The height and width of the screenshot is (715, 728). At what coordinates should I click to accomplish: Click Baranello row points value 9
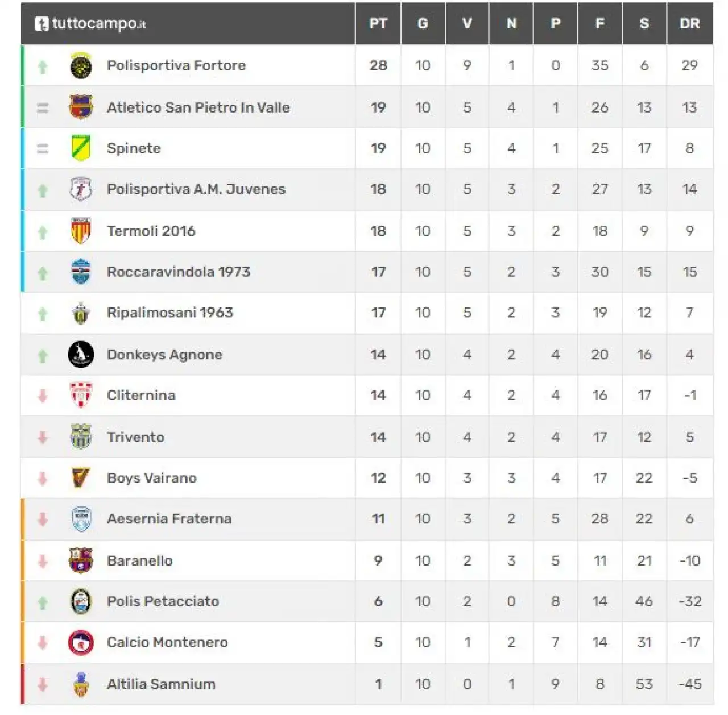tap(378, 561)
